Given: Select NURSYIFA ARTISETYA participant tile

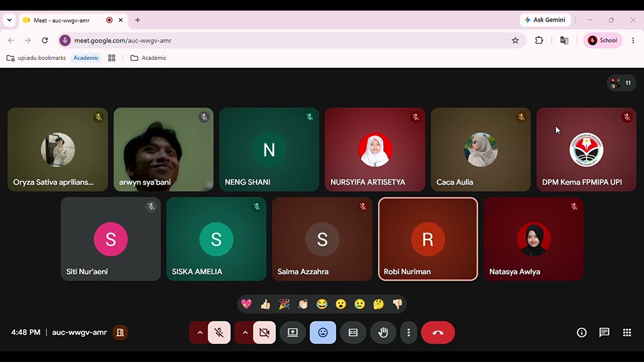Looking at the screenshot, I should point(375,149).
